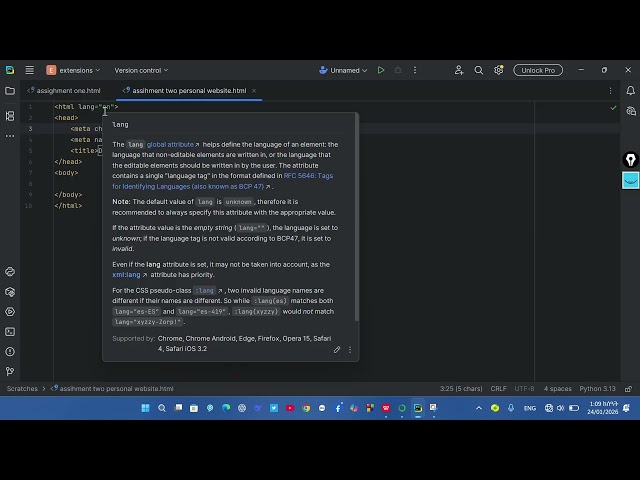This screenshot has width=640, height=480.
Task: Close the assihment two personal website.html tab
Action: (x=254, y=91)
